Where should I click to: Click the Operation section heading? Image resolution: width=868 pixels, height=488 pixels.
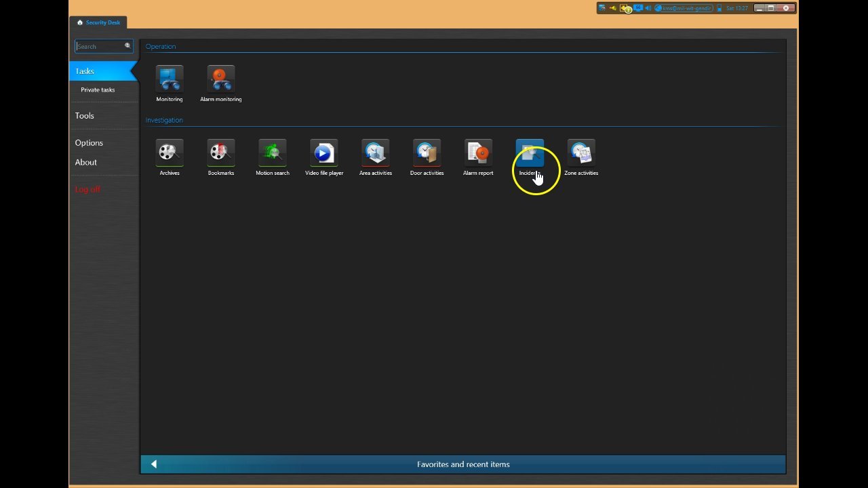click(161, 46)
